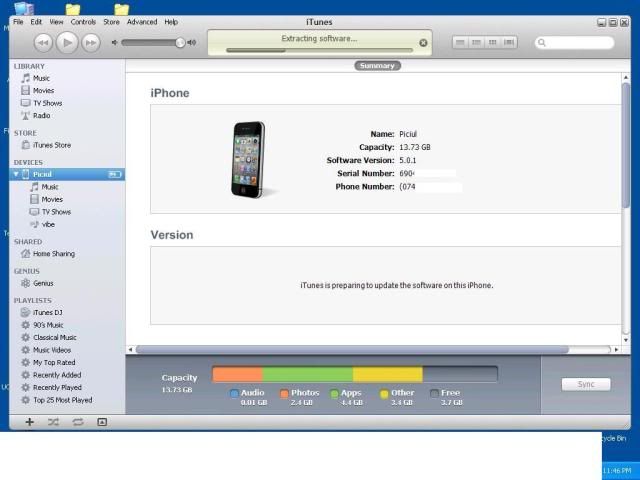
Task: Open Home Sharing in the sidebar
Action: [x=53, y=254]
